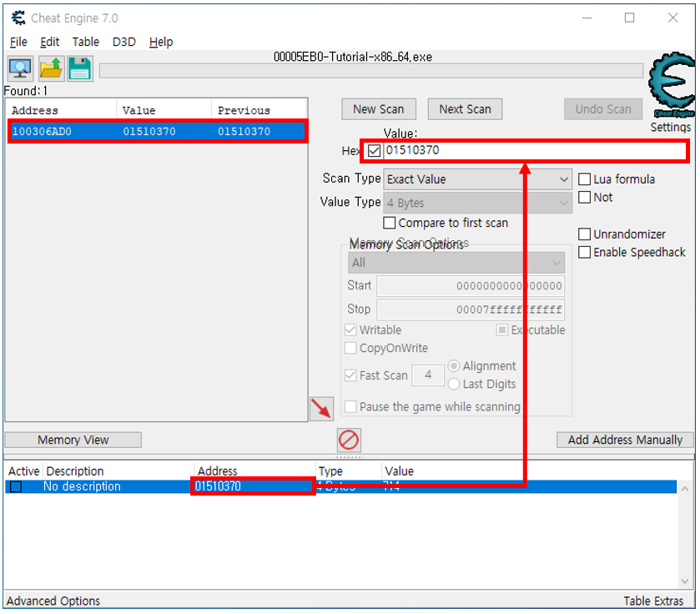The width and height of the screenshot is (700, 614).
Task: Check the CopyOnWrite option
Action: pyautogui.click(x=350, y=348)
